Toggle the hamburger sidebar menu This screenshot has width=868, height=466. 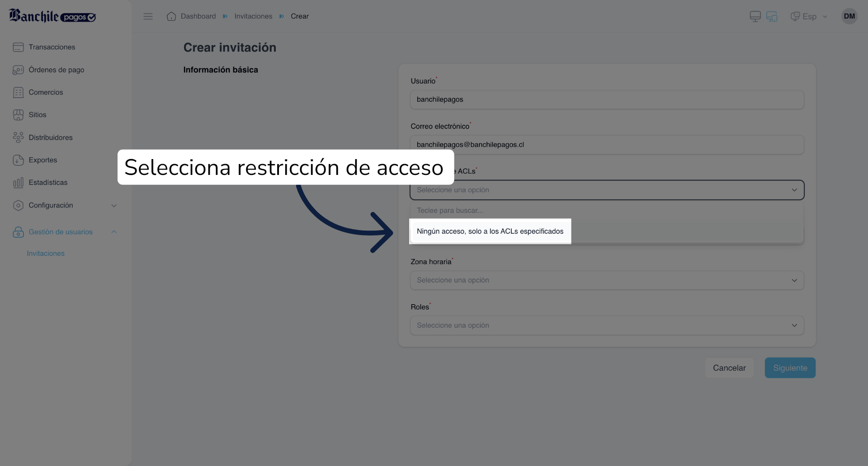148,16
